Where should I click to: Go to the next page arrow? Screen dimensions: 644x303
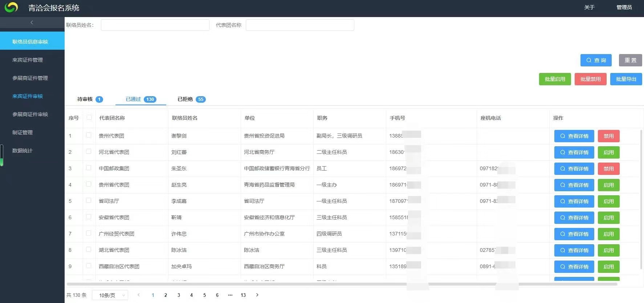(x=257, y=295)
